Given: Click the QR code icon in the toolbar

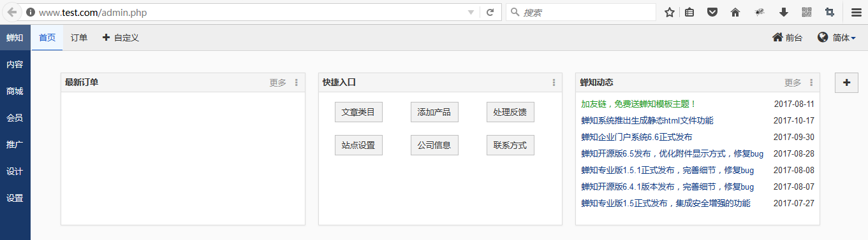Looking at the screenshot, I should click(x=807, y=12).
